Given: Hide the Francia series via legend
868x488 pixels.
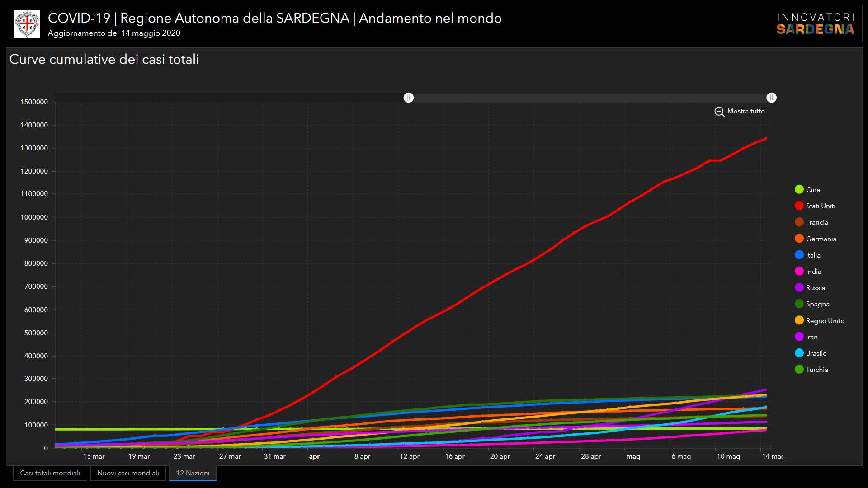Looking at the screenshot, I should pyautogui.click(x=799, y=222).
